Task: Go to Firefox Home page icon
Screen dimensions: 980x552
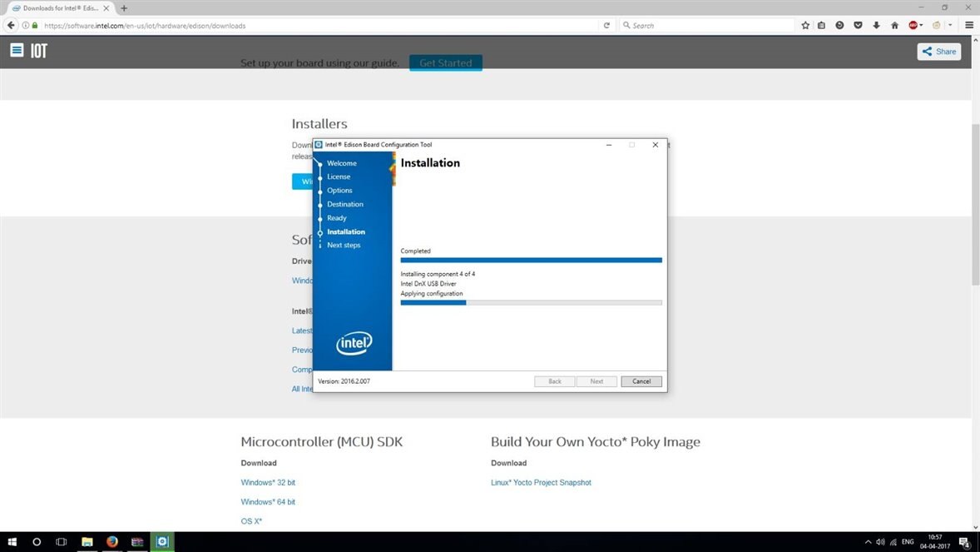Action: click(x=894, y=26)
